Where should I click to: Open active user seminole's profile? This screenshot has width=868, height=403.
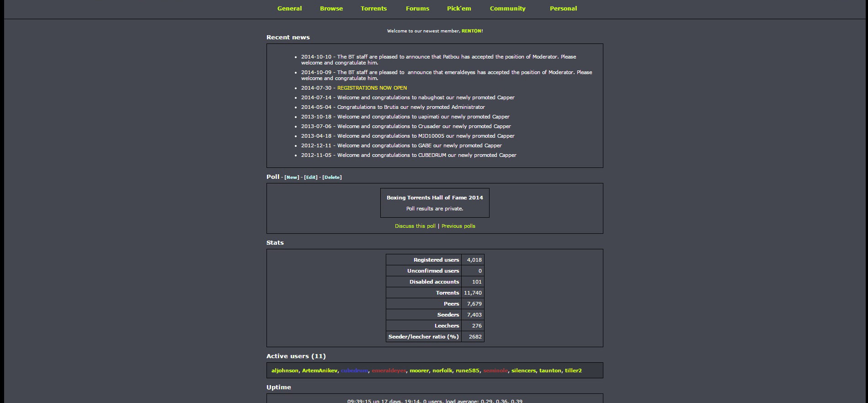[x=495, y=371]
